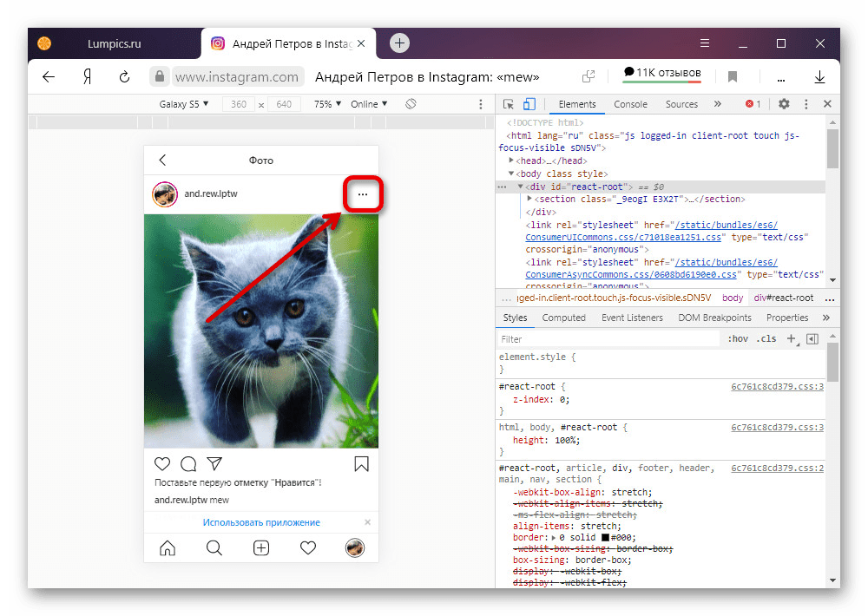
Task: Save post with bookmark icon
Action: click(361, 464)
